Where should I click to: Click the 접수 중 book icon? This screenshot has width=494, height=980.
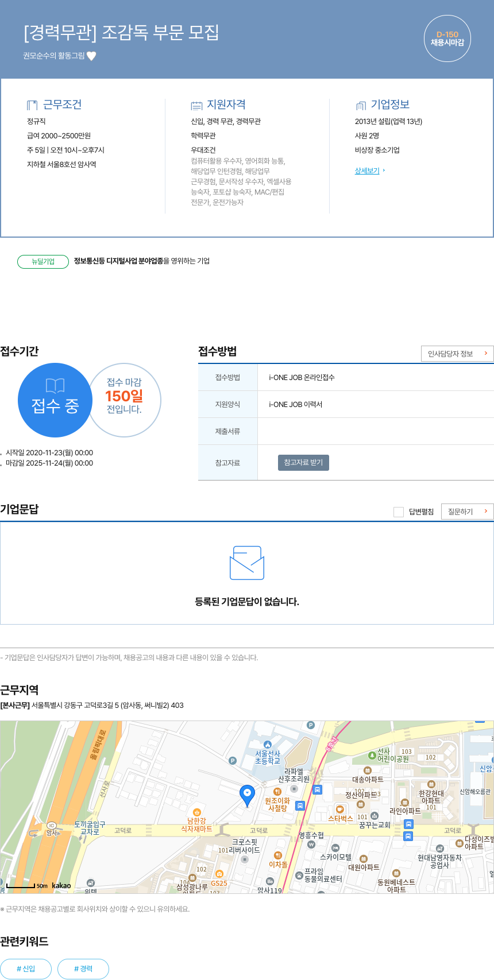55,385
